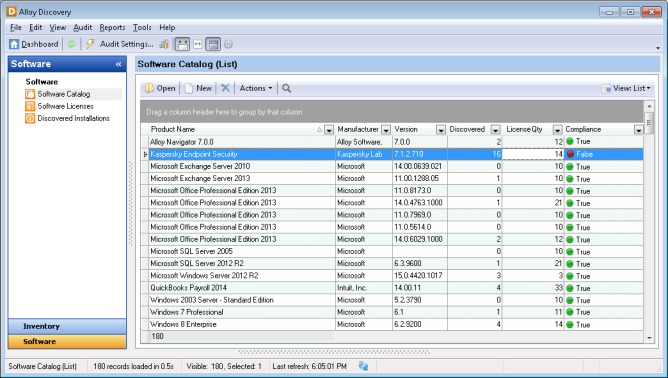Select Software Catalog in sidebar
The height and width of the screenshot is (378, 668).
click(64, 94)
